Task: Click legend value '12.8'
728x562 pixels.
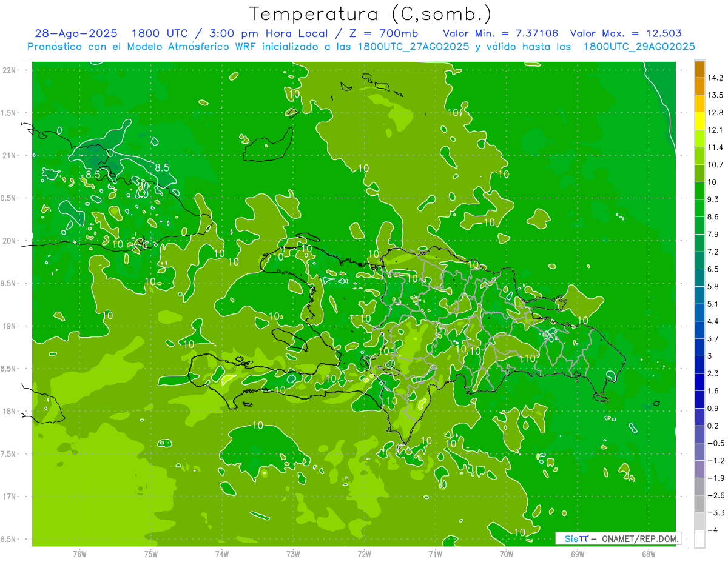Action: click(716, 112)
